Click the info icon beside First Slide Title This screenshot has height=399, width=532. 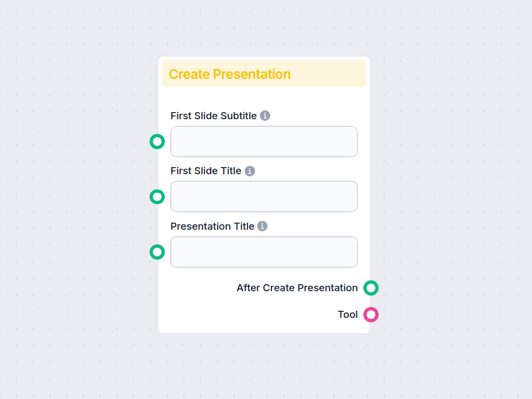click(250, 171)
